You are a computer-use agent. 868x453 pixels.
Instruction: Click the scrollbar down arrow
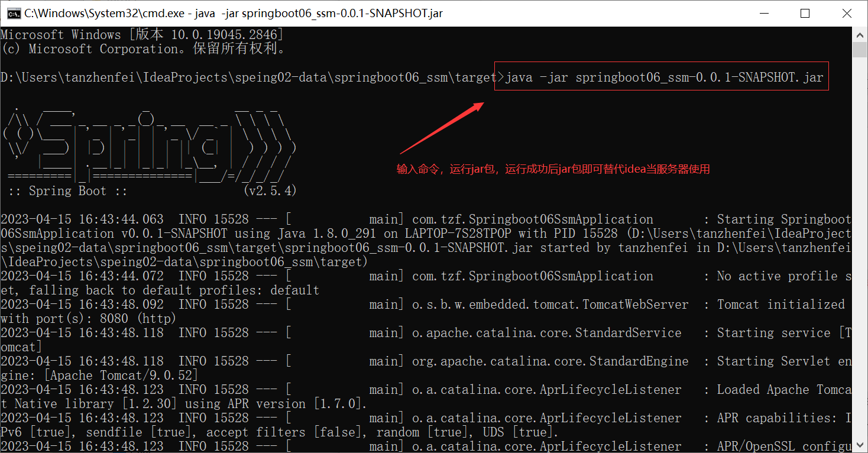pos(860,446)
